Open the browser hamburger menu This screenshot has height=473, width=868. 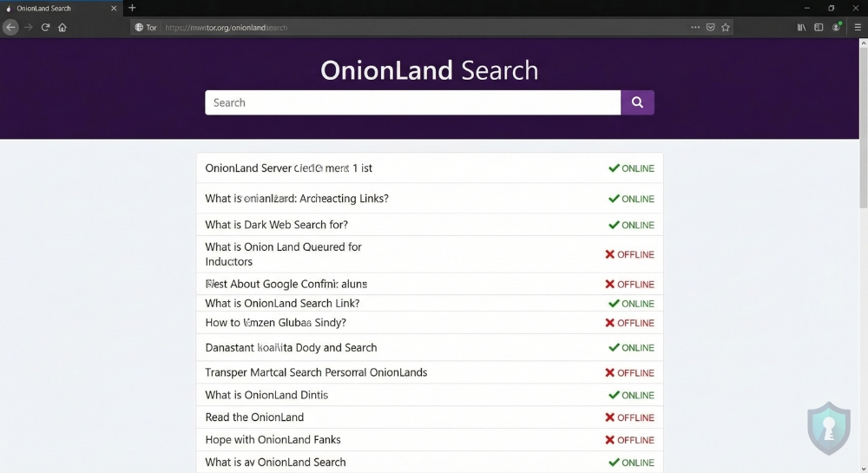858,27
